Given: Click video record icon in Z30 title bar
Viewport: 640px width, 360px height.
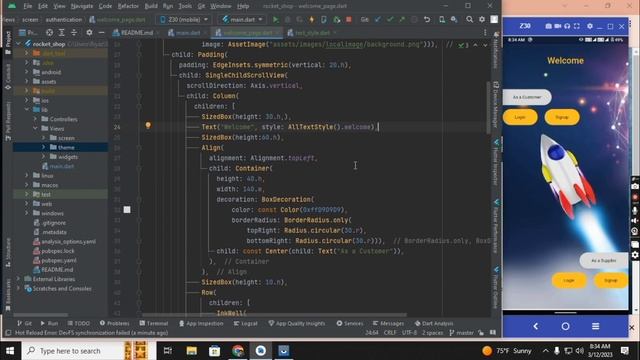Looking at the screenshot, I should click(x=558, y=26).
